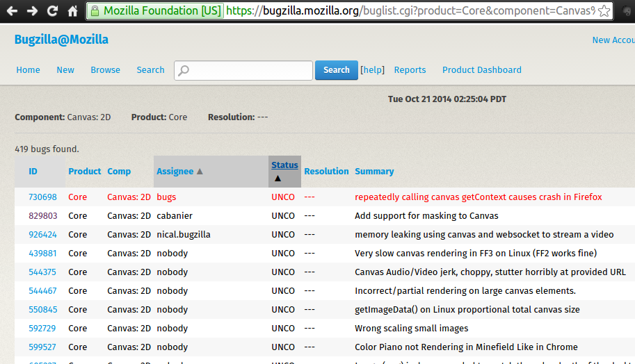This screenshot has width=635, height=364.
Task: Focus the quick search text field
Action: [x=243, y=70]
